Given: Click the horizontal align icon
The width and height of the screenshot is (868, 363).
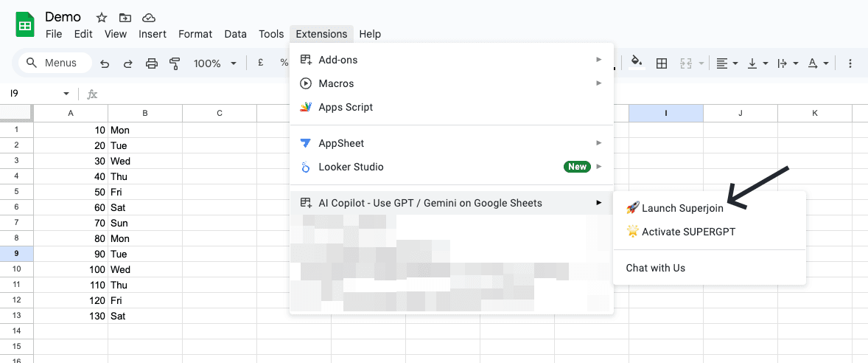Looking at the screenshot, I should (722, 63).
